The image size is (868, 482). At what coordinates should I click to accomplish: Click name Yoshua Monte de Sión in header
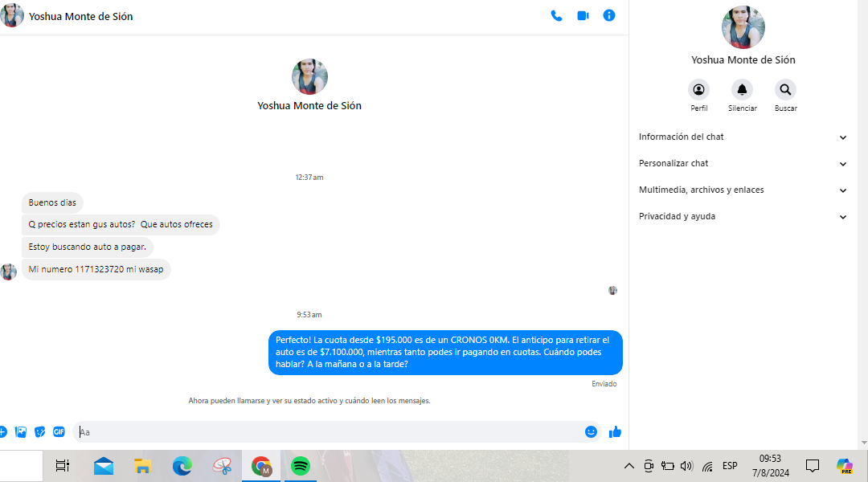coord(81,17)
